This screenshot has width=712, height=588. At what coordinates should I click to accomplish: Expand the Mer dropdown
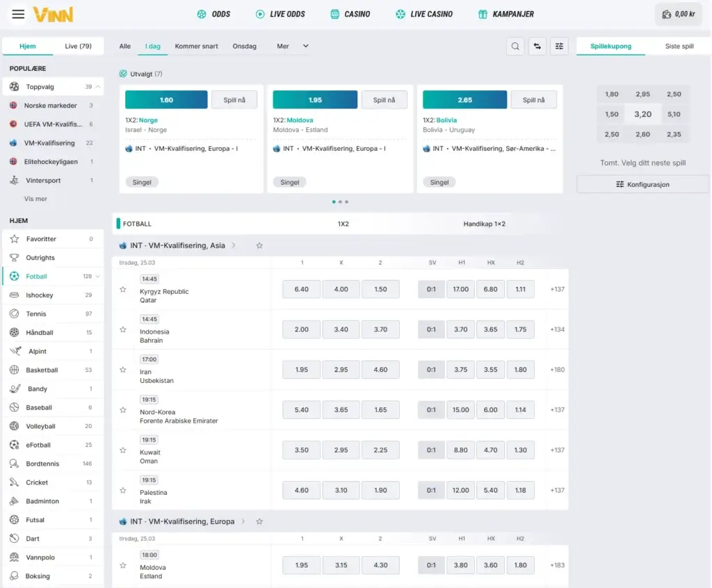tap(293, 46)
